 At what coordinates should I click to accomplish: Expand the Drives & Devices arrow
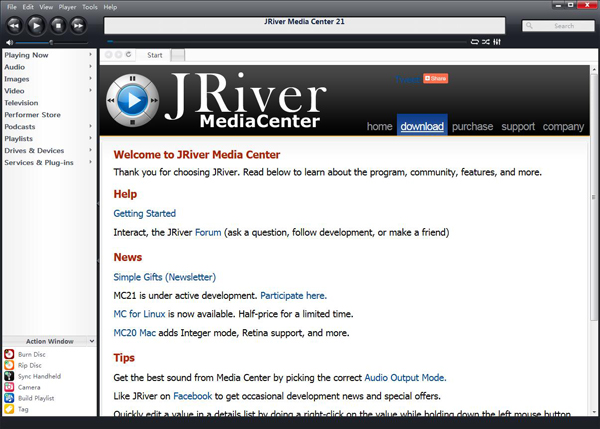pyautogui.click(x=91, y=150)
